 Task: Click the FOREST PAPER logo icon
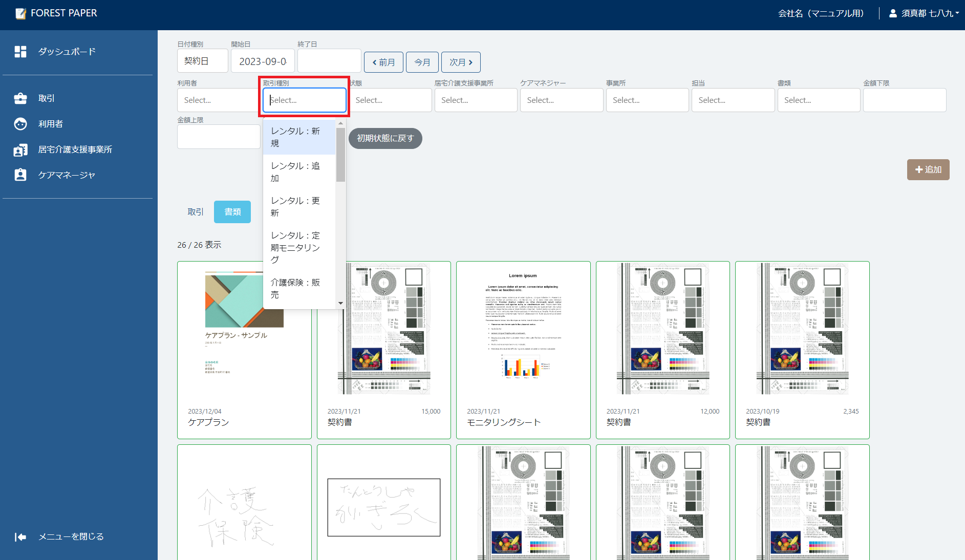[x=20, y=13]
